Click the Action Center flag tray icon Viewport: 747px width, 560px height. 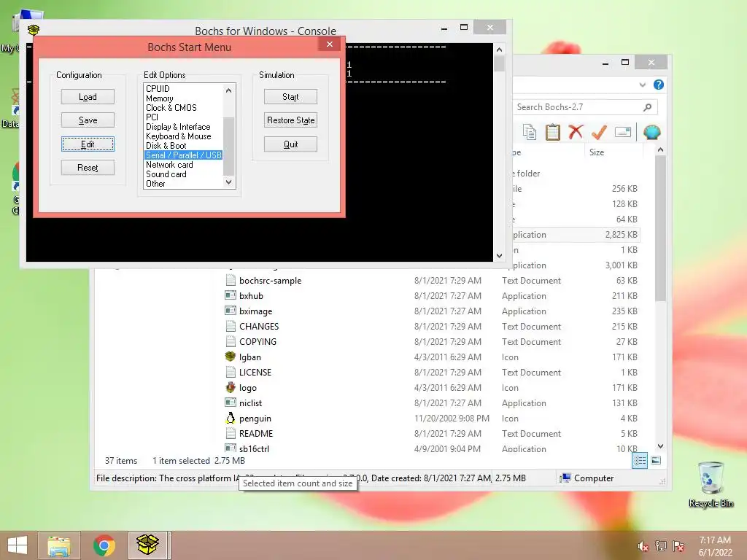(x=678, y=546)
